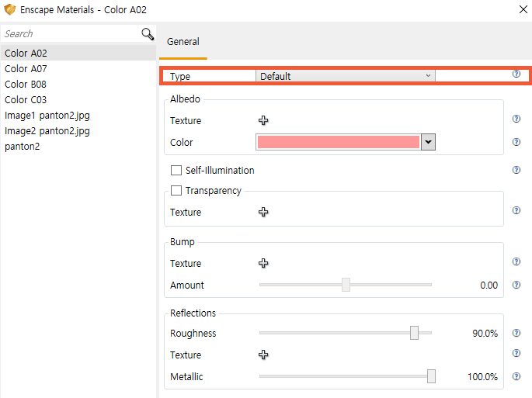Screen dimensions: 532x398
Task: Select the panton2 material
Action: [22, 147]
